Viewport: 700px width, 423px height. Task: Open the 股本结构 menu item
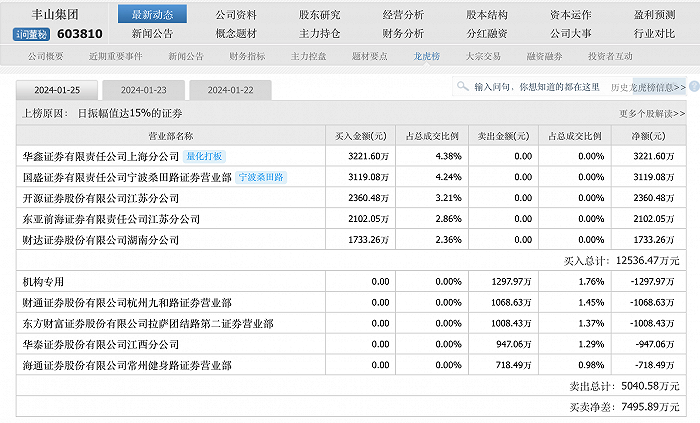coord(487,15)
